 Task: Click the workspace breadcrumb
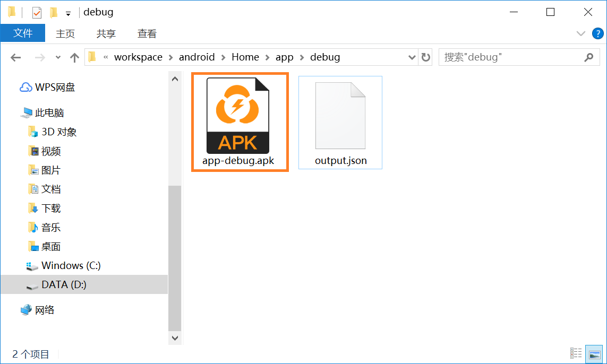(x=138, y=57)
